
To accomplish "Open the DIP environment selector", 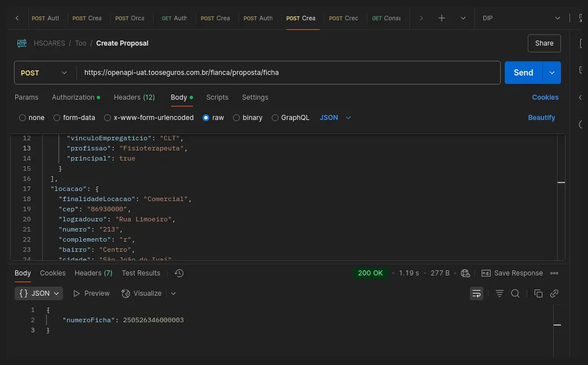I will 522,18.
